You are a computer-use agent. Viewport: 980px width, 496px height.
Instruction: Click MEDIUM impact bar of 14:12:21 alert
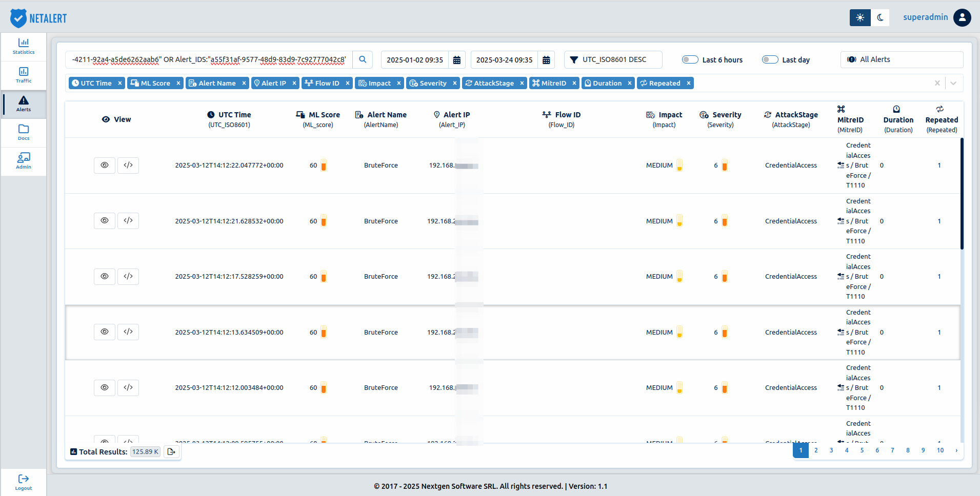679,221
